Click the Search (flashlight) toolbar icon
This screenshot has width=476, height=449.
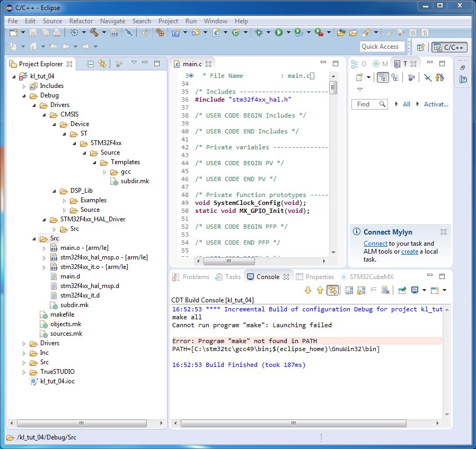pos(366,32)
